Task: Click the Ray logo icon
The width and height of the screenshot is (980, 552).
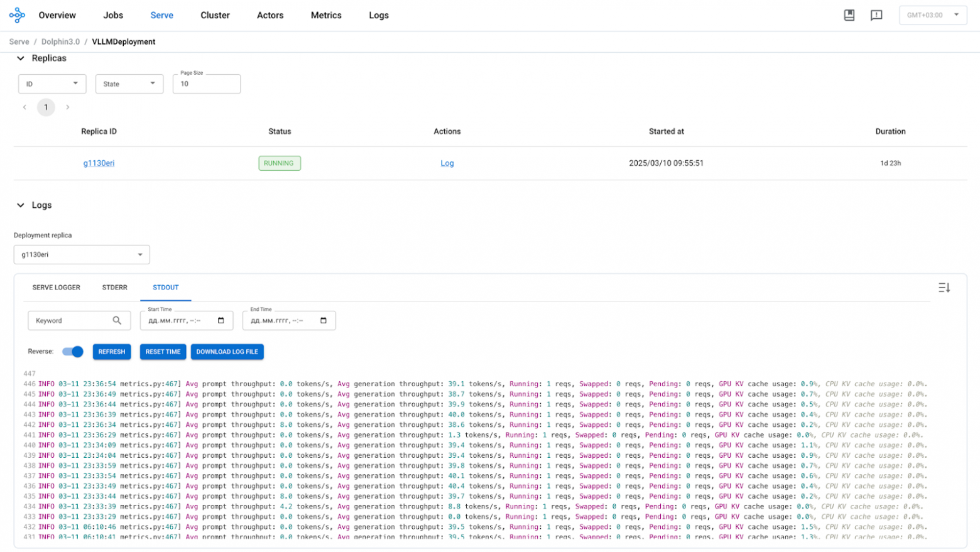Action: point(17,15)
